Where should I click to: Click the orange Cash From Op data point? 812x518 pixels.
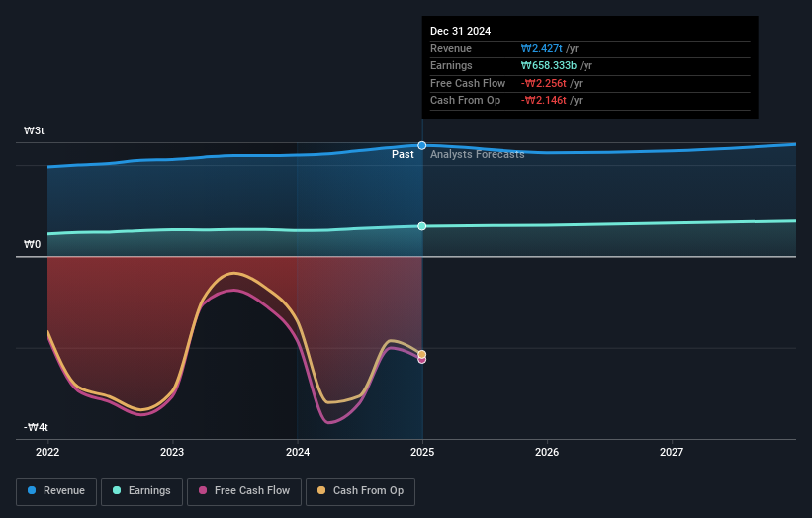[422, 354]
